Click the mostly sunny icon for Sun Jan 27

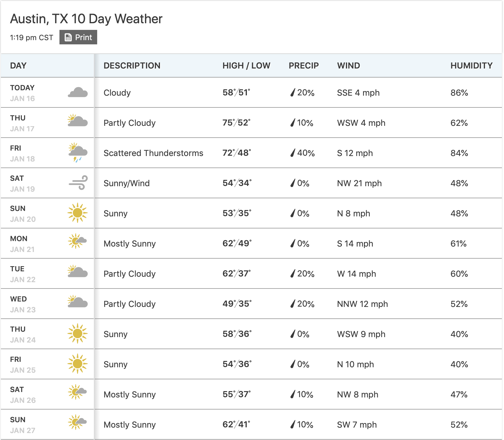[x=77, y=422]
